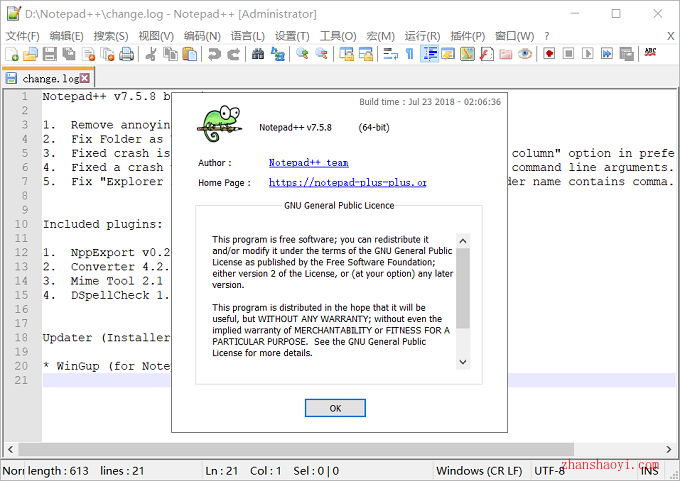Click the editor horizontal scrollbar thumb
680x481 pixels.
point(296,449)
